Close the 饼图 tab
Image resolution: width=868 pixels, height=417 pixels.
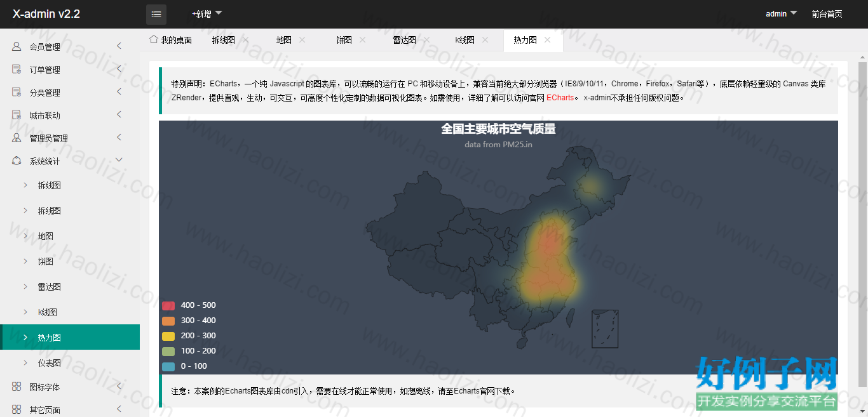click(x=362, y=39)
